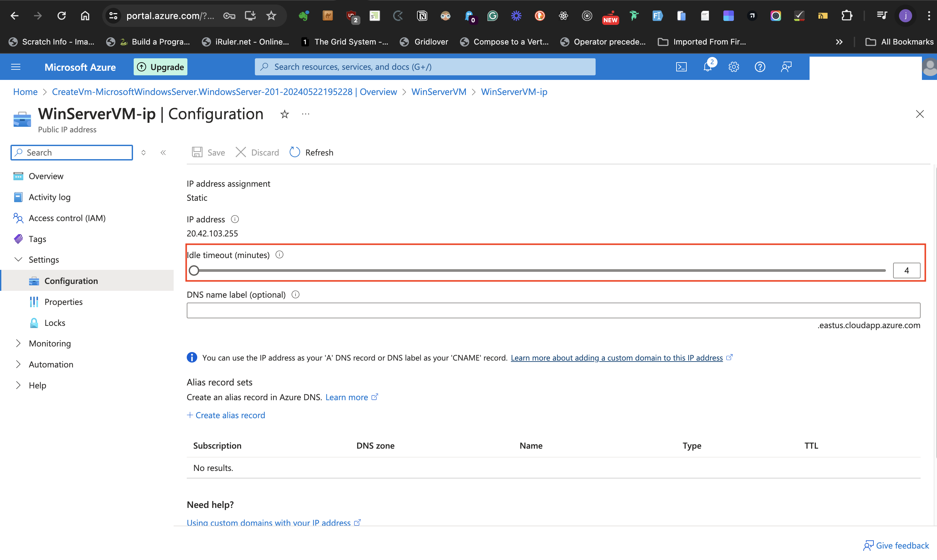Expand the Monitoring section
937x560 pixels.
18,344
